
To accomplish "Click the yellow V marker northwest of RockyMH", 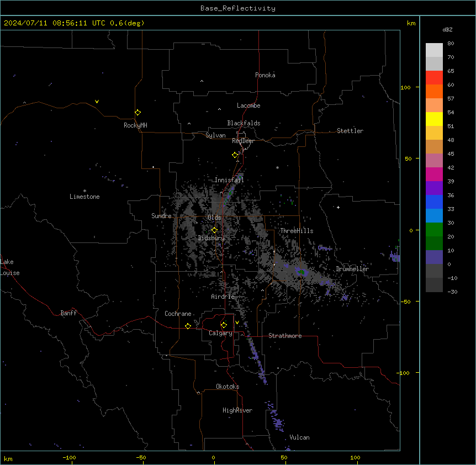I will pyautogui.click(x=97, y=102).
